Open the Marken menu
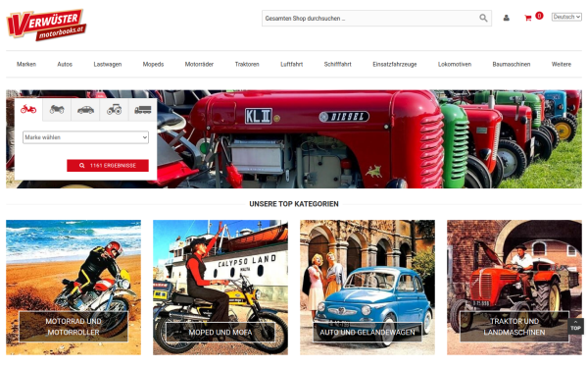 (x=26, y=64)
